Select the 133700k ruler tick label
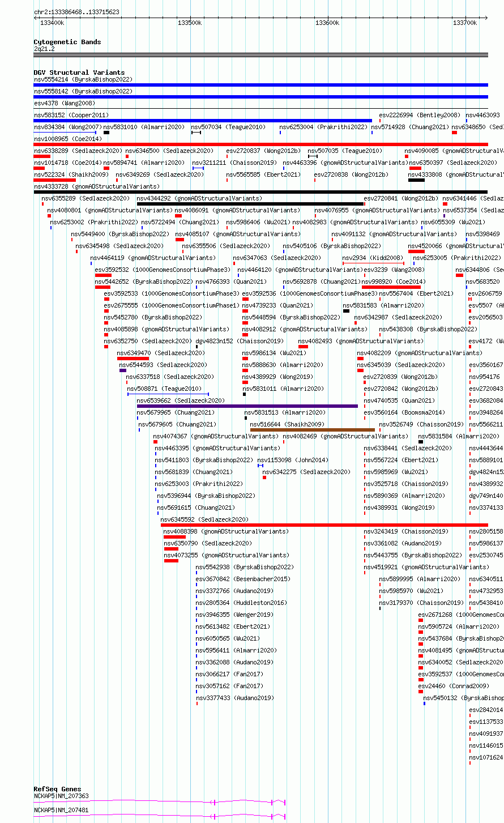The height and width of the screenshot is (823, 504). click(x=465, y=23)
